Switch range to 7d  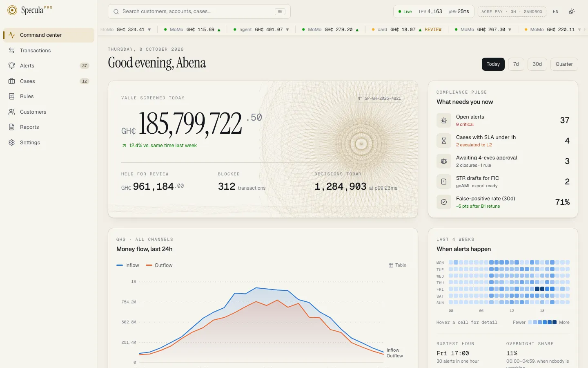coord(516,64)
